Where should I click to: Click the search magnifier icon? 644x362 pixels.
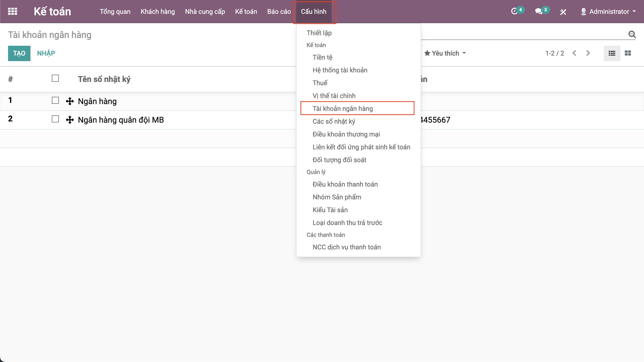[632, 34]
